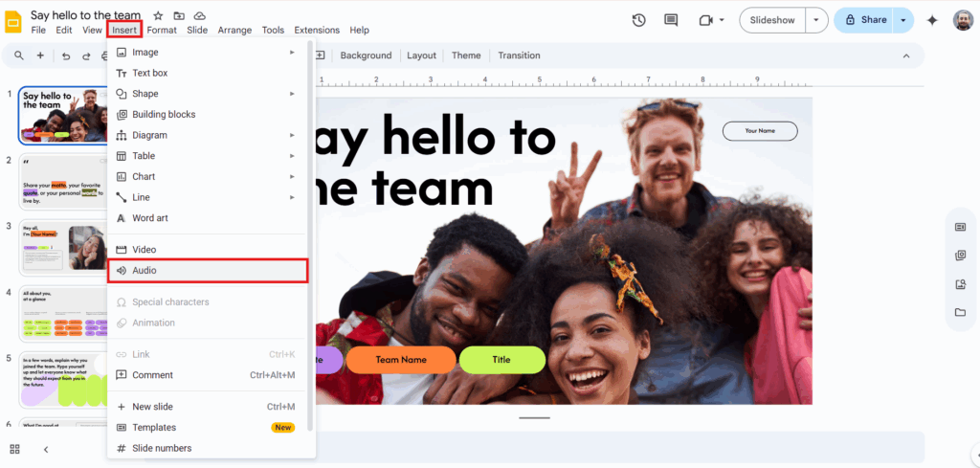Expand the Share options dropdown arrow

[x=902, y=20]
